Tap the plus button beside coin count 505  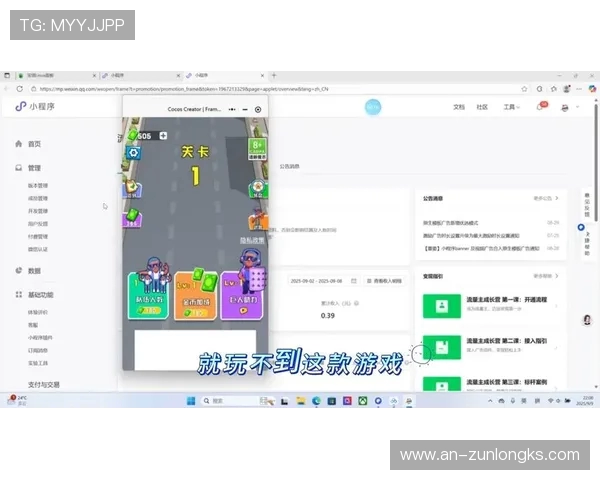163,136
